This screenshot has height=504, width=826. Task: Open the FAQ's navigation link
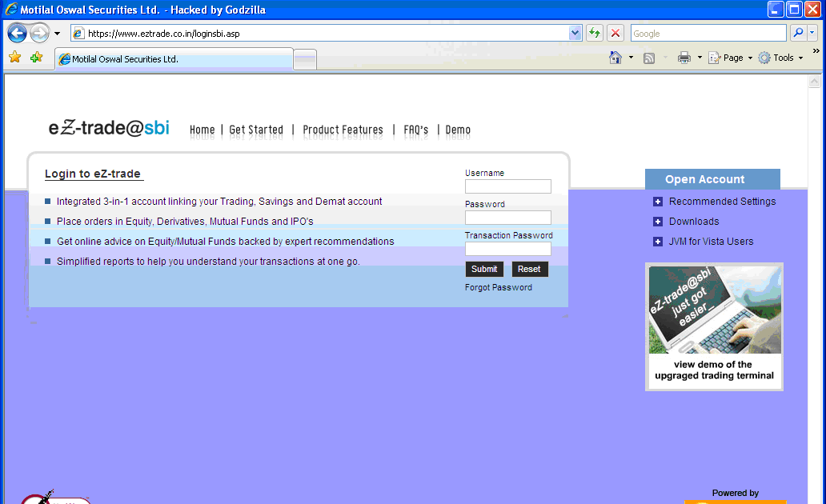415,130
